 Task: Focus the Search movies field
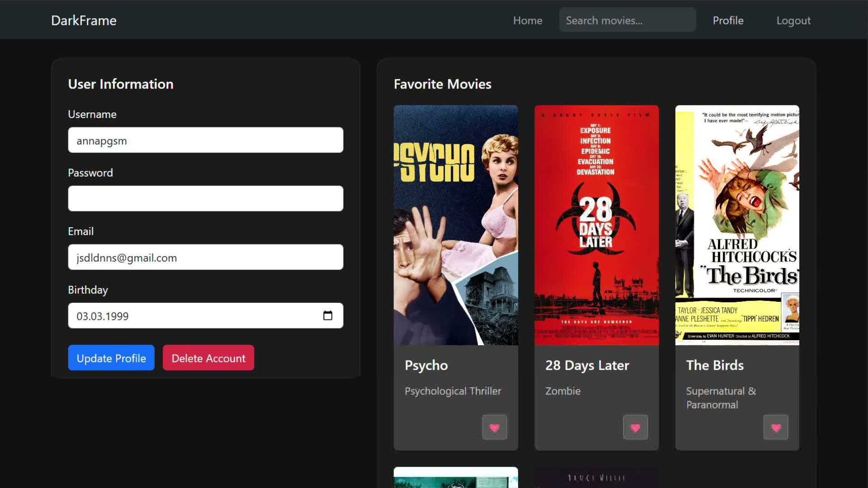click(627, 20)
